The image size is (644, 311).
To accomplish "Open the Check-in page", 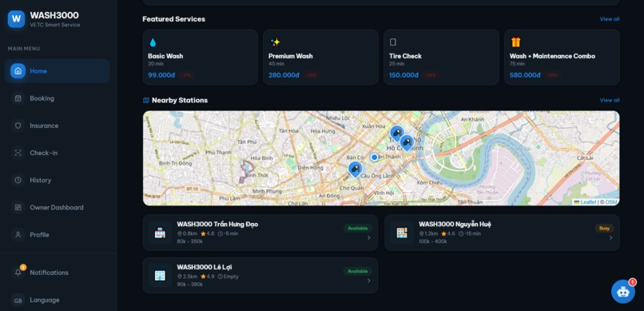I will (57, 153).
